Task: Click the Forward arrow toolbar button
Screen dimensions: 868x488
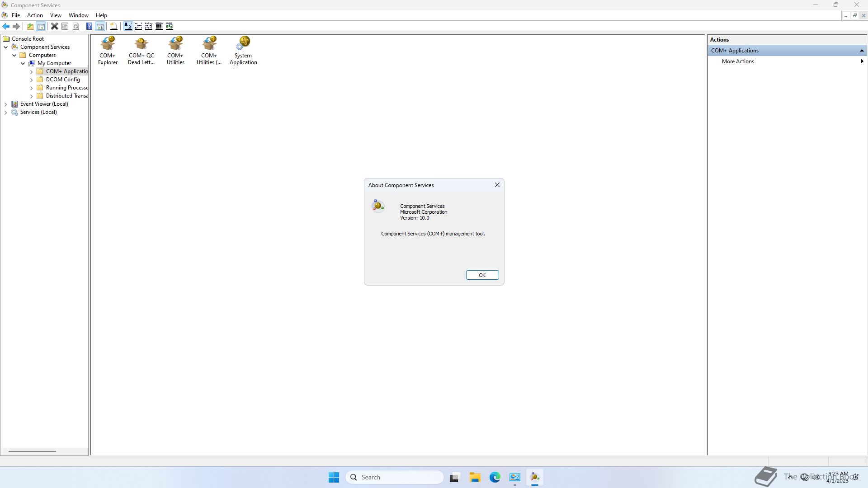Action: (16, 26)
